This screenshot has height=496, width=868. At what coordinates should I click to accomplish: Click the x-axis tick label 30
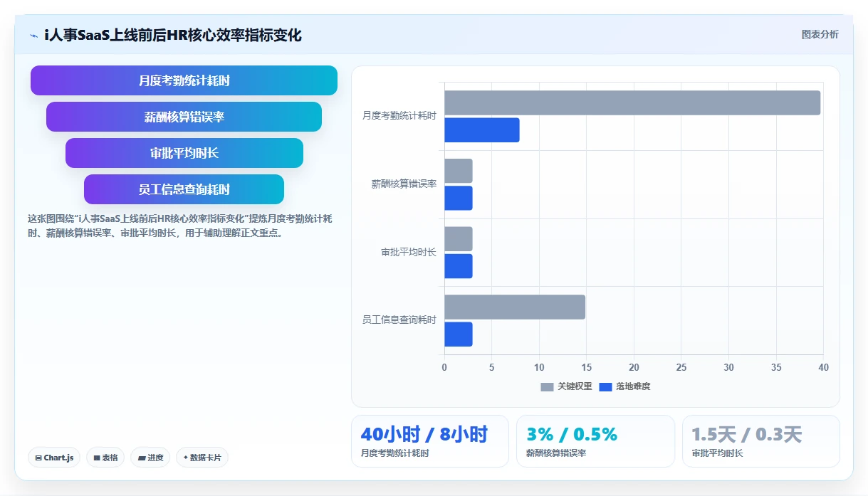pos(728,367)
